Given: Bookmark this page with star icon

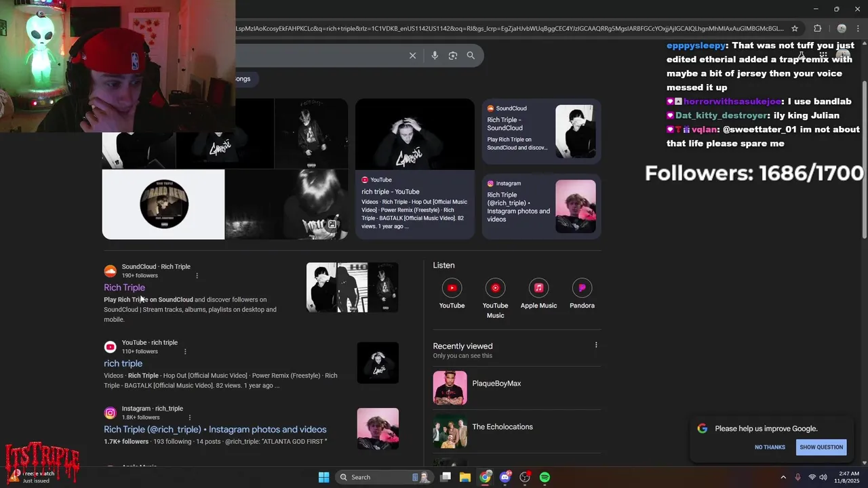Looking at the screenshot, I should 795,28.
